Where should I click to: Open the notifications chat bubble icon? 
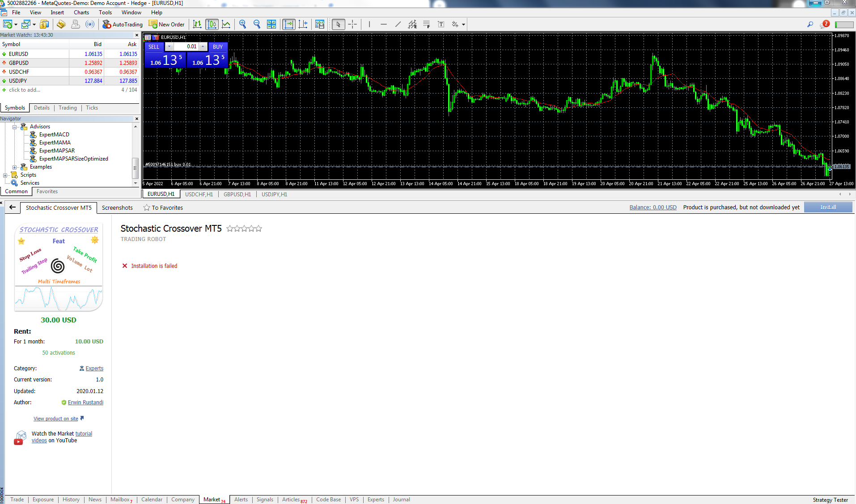coord(825,24)
